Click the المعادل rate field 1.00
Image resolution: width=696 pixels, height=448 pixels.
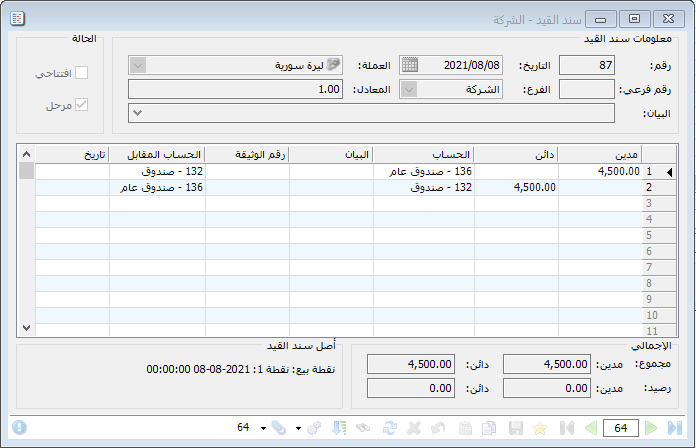[235, 89]
